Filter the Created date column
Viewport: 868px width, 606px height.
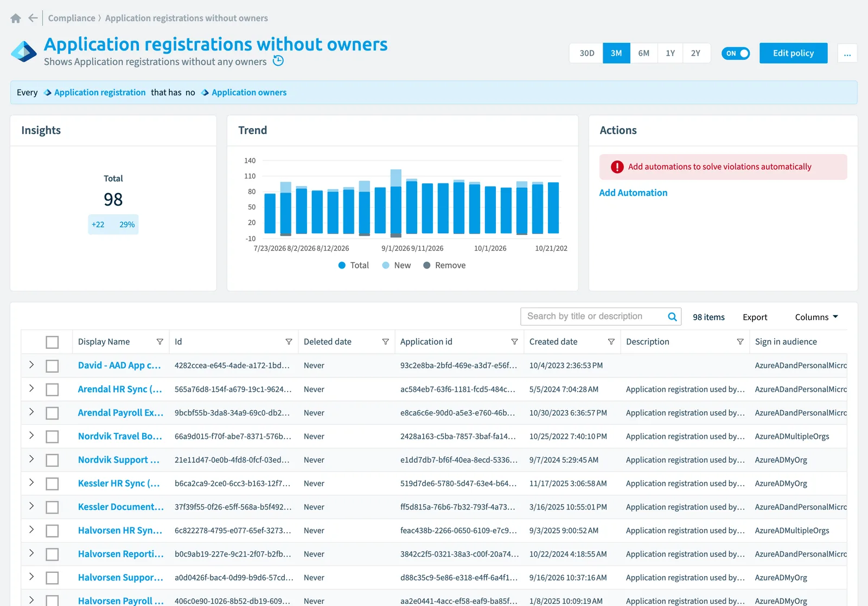tap(611, 342)
